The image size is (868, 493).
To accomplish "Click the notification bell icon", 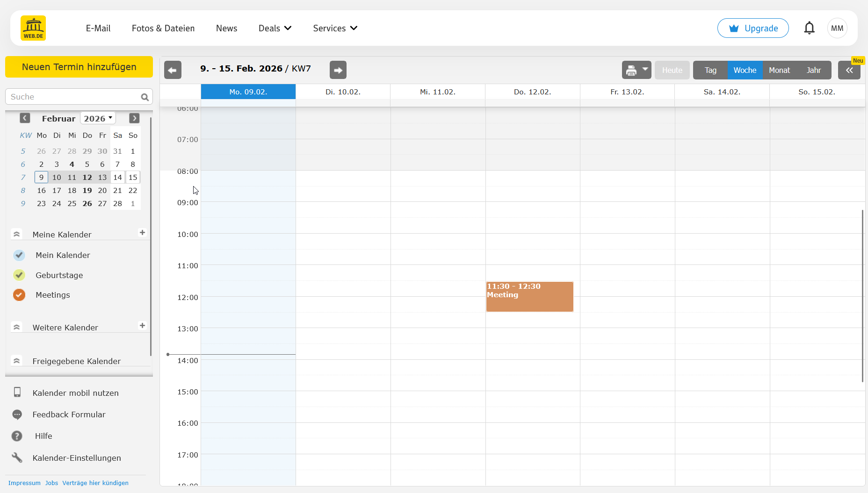I will click(809, 29).
